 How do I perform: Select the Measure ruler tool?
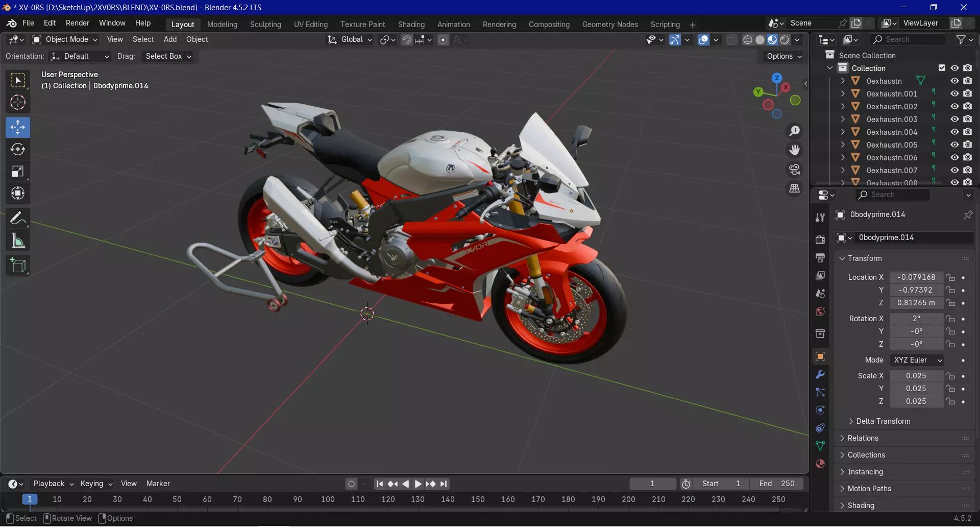click(x=18, y=240)
